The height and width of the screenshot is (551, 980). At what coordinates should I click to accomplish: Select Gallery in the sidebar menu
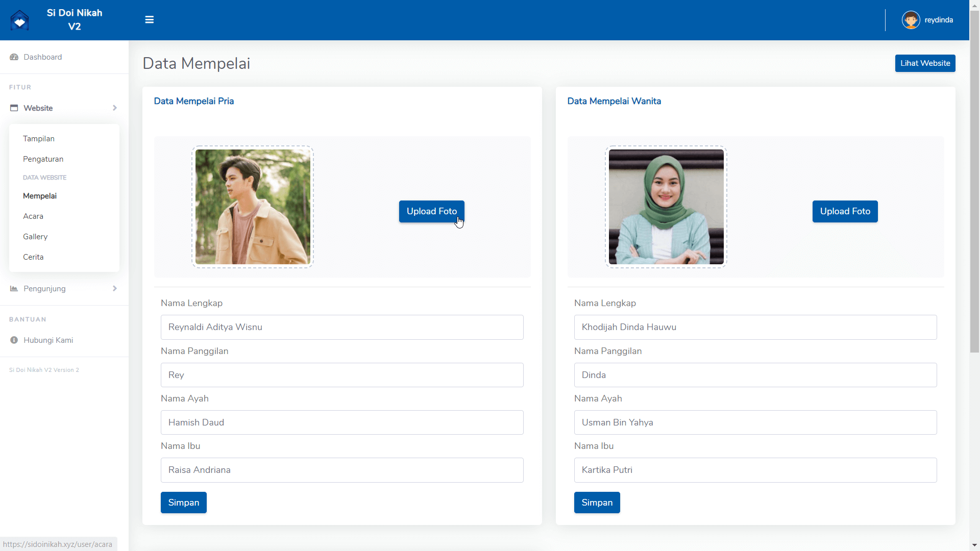coord(35,237)
